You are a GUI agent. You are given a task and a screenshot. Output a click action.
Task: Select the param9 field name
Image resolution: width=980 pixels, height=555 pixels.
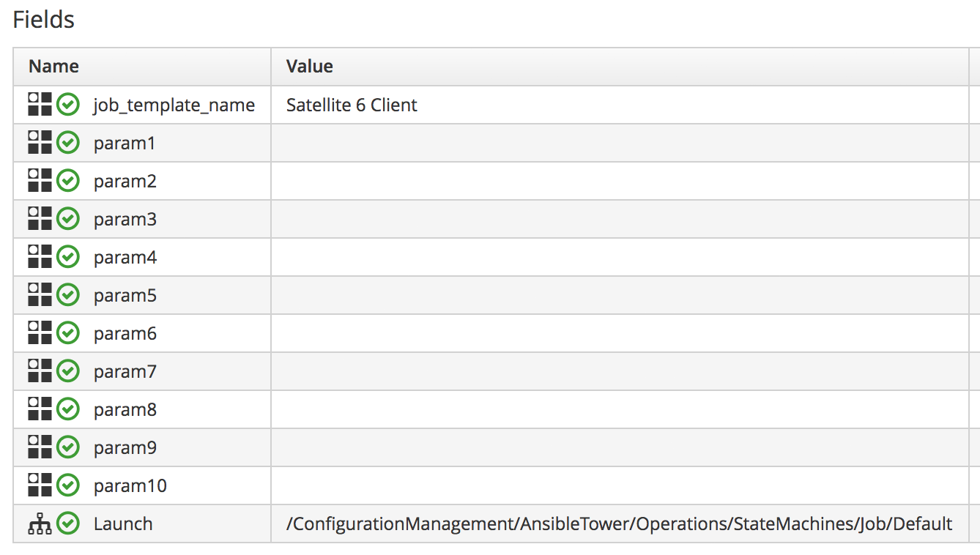[125, 447]
